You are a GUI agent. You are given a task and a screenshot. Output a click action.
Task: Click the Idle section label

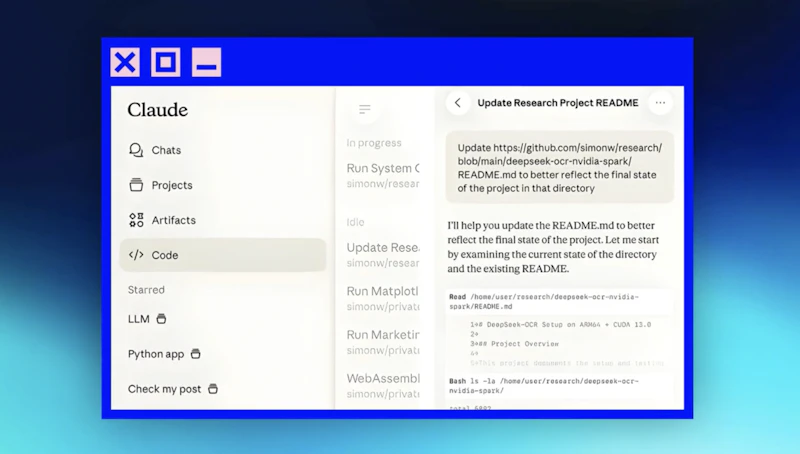pos(355,222)
